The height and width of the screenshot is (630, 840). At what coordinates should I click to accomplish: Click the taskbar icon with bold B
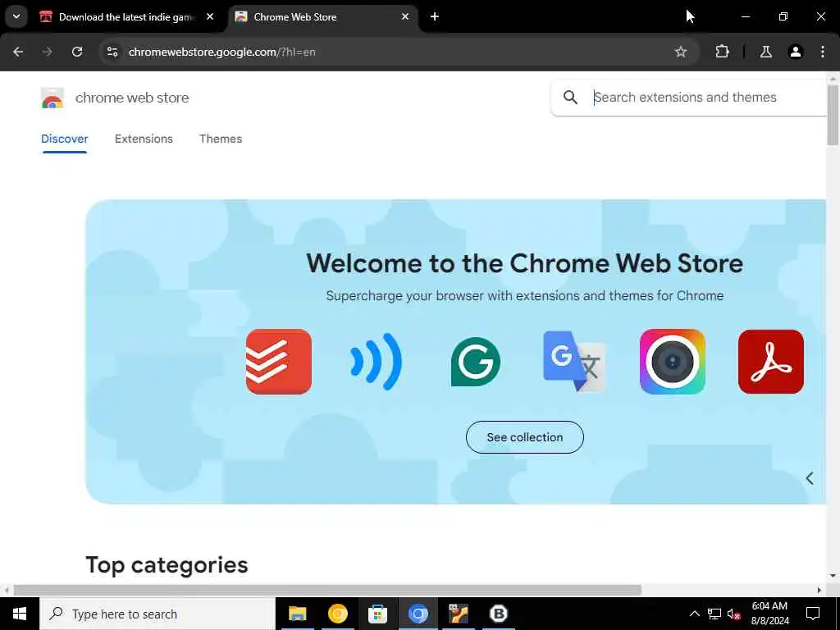[x=498, y=614]
